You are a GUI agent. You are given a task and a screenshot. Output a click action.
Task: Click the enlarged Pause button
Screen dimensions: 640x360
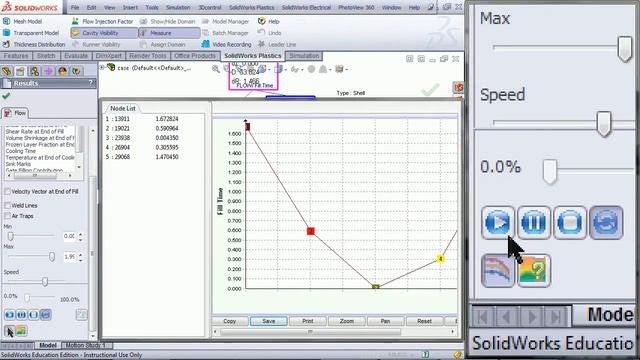pyautogui.click(x=534, y=222)
